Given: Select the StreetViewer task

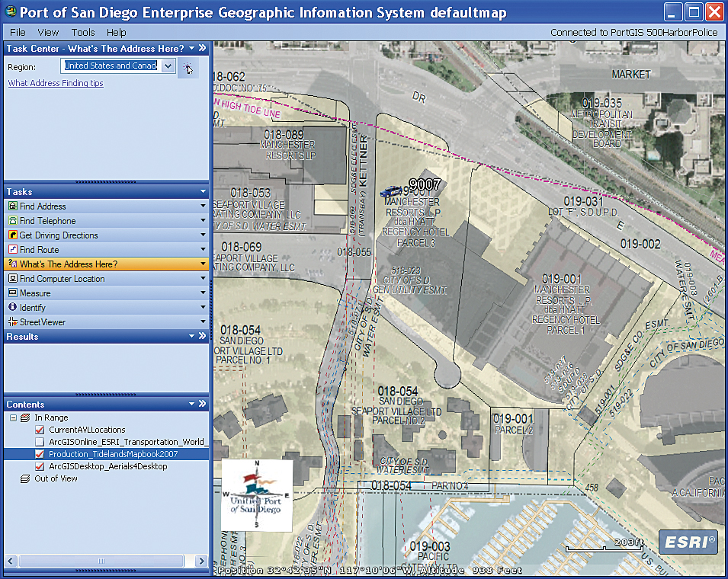Looking at the screenshot, I should (106, 321).
